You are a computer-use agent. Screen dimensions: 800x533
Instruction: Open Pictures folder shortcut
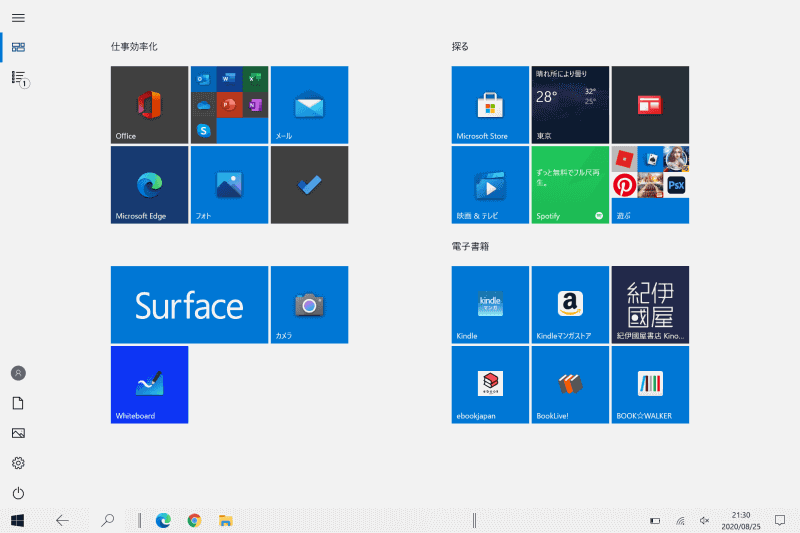point(18,433)
